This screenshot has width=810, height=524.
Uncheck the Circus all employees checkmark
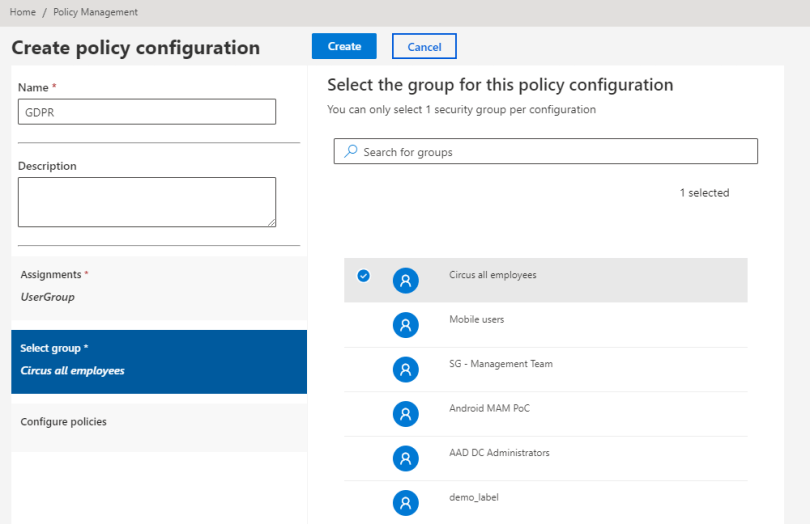pos(363,276)
